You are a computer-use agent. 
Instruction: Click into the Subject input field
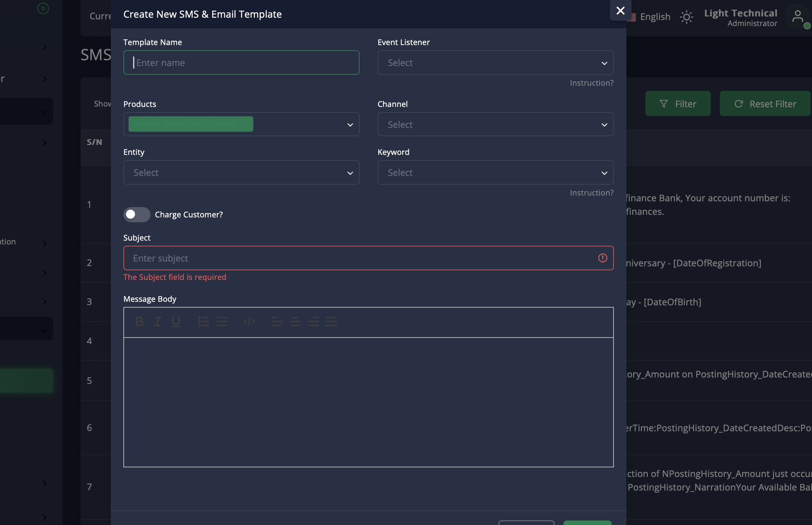pyautogui.click(x=362, y=258)
